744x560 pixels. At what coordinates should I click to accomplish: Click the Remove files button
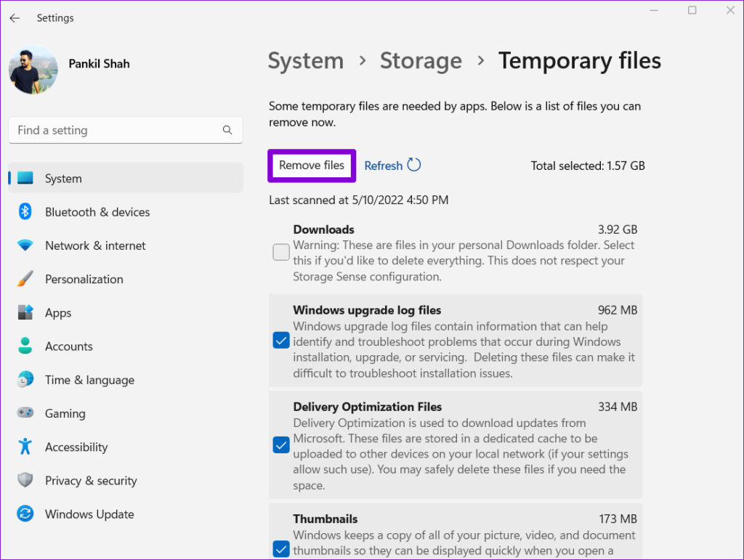pyautogui.click(x=311, y=166)
